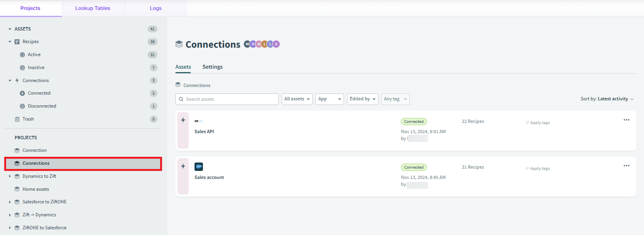Open the All assets dropdown

pos(297,99)
